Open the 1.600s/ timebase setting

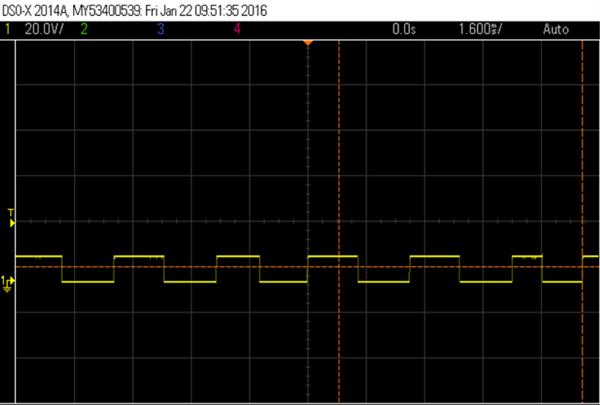click(479, 30)
